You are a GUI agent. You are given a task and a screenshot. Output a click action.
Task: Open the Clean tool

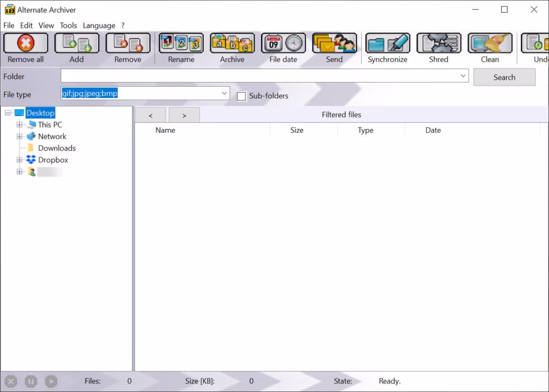pyautogui.click(x=489, y=43)
